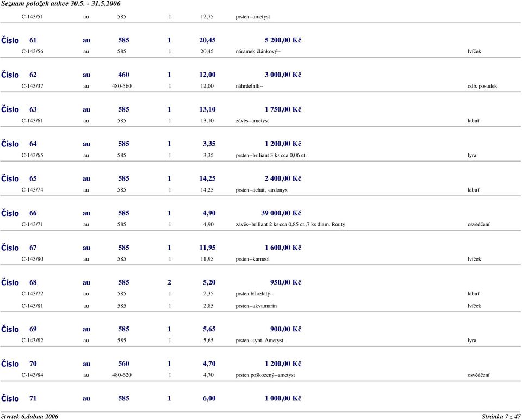Screen dimensions: 522x420
Task: Click price '39 000,00 Kč' of lot 66
Action: (281, 213)
